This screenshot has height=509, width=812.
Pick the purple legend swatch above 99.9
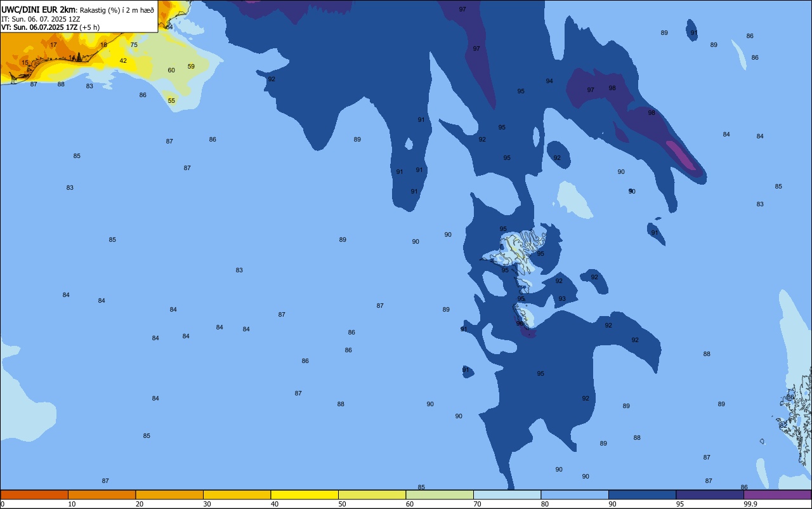pyautogui.click(x=778, y=494)
